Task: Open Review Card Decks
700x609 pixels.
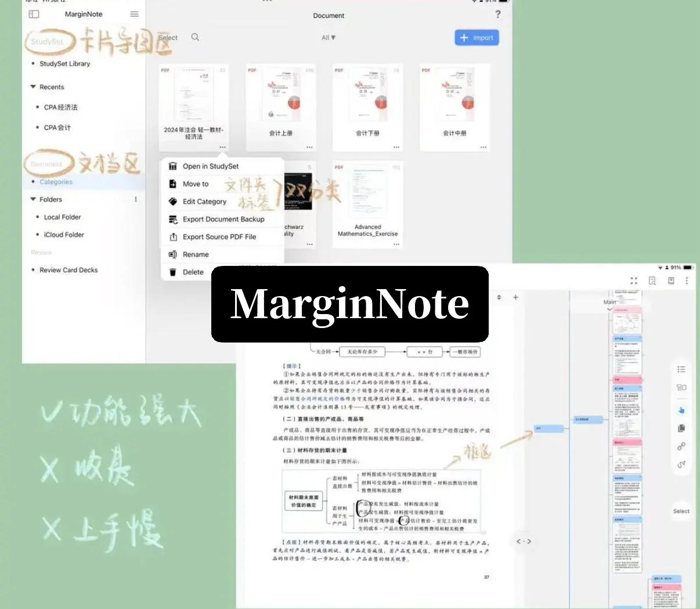Action: click(68, 270)
